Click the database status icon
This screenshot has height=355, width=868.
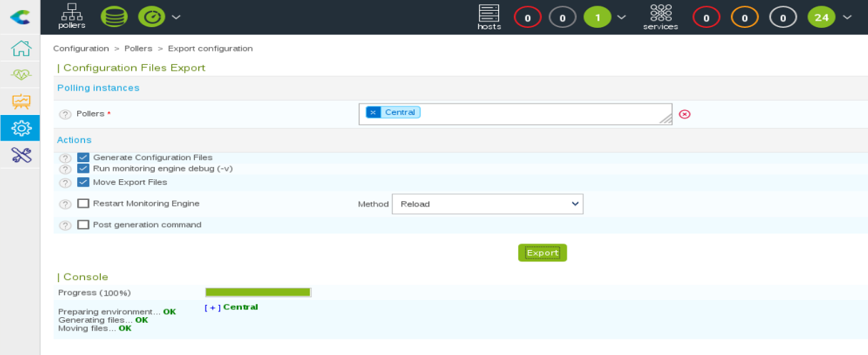(113, 16)
